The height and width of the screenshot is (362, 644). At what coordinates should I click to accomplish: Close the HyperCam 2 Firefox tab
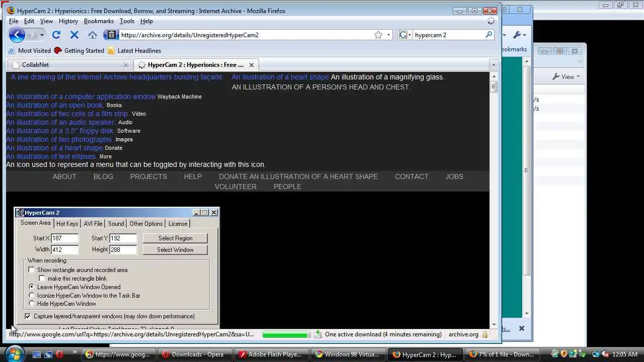pos(251,65)
